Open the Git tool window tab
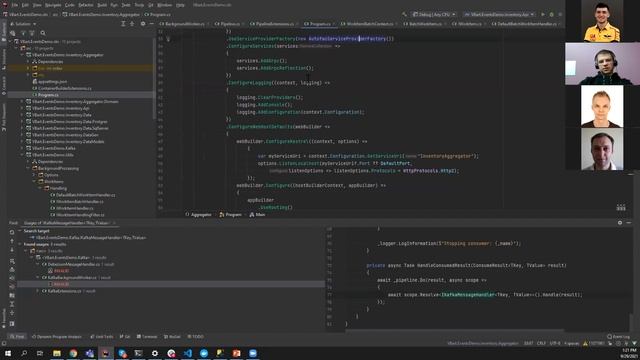640x360 pixels. (125, 337)
